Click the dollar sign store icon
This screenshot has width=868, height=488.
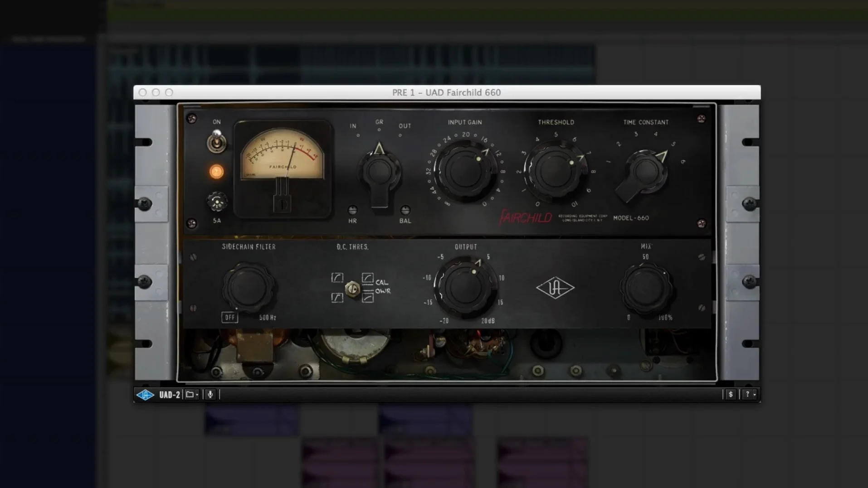pos(731,394)
